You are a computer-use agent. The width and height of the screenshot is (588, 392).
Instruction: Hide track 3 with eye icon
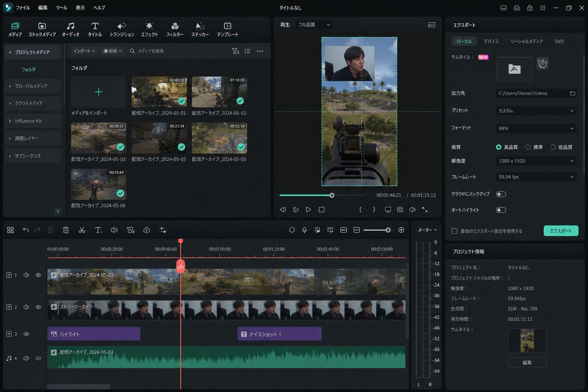(26, 334)
